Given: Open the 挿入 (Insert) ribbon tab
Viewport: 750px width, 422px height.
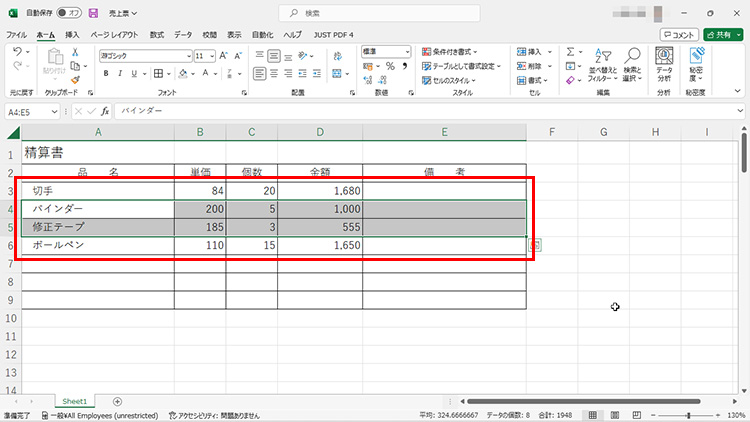Looking at the screenshot, I should tap(72, 34).
